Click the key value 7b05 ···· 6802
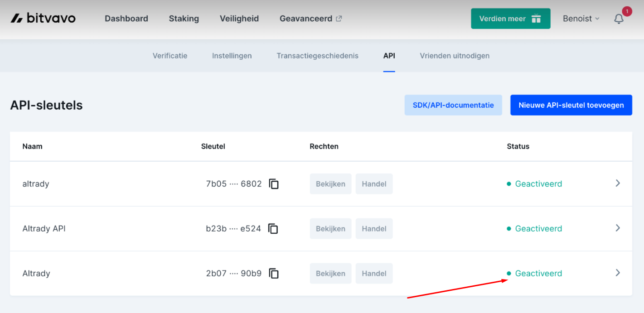The image size is (644, 313). (x=234, y=184)
